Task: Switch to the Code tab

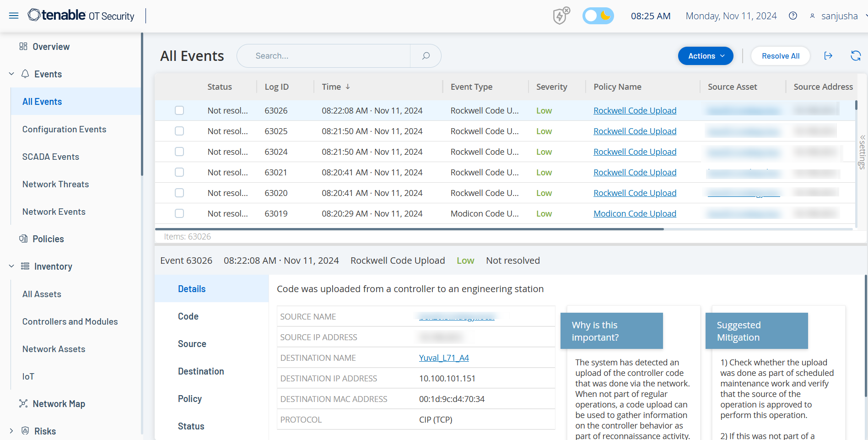Action: [x=188, y=316]
